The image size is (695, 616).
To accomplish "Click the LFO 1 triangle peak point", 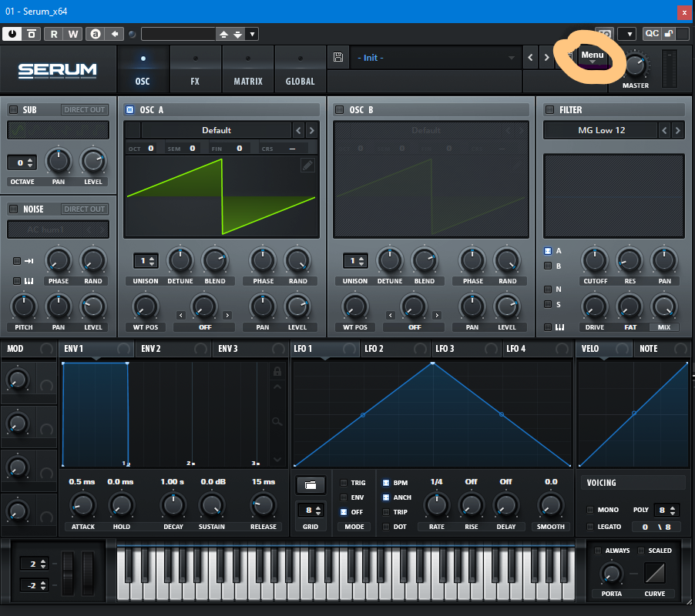I will tap(432, 363).
